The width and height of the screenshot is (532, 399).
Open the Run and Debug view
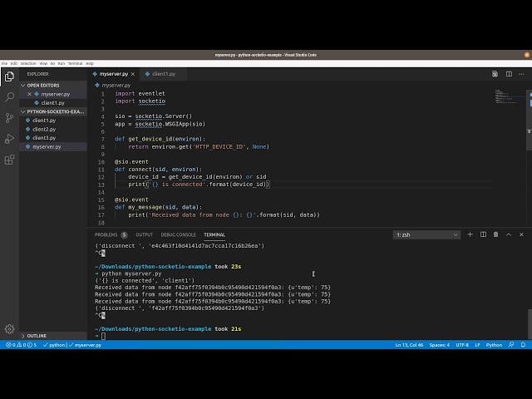point(9,139)
